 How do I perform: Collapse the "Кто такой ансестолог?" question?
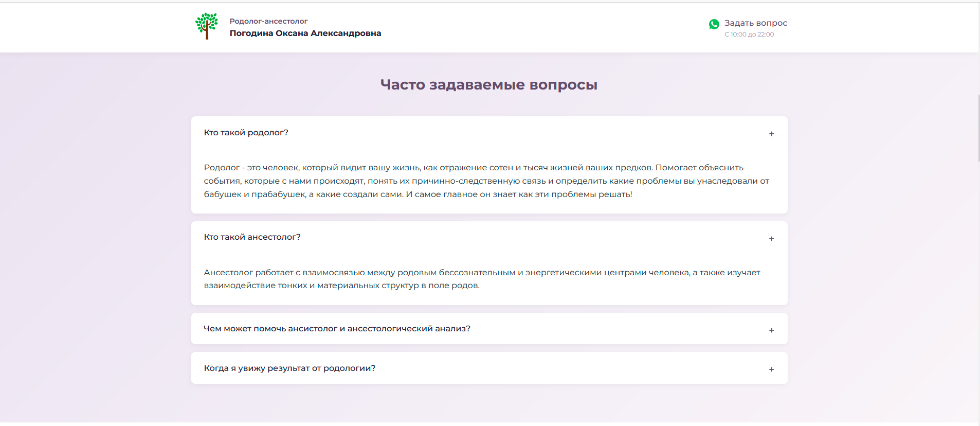click(489, 237)
